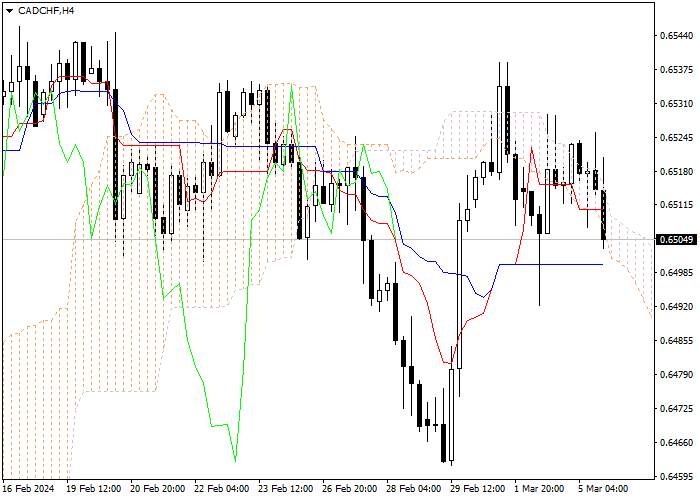
Task: Select the 0.65115 price axis label
Action: click(676, 205)
